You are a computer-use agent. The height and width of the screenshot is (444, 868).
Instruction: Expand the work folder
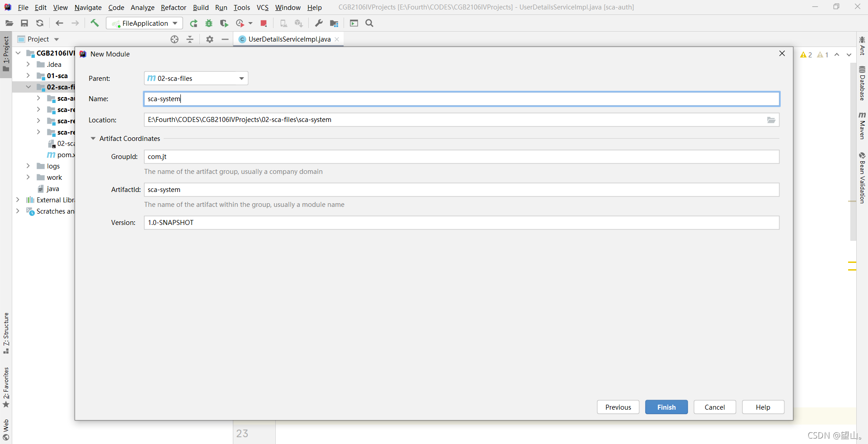28,178
